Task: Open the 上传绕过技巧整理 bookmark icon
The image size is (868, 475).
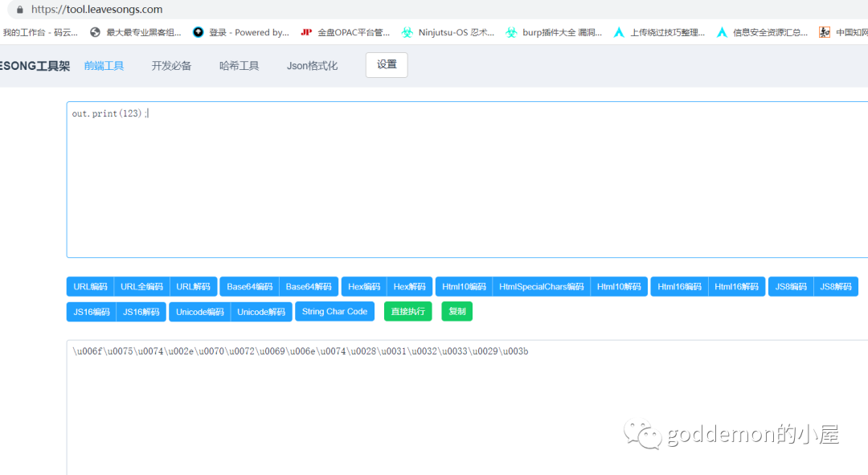Action: pyautogui.click(x=619, y=33)
